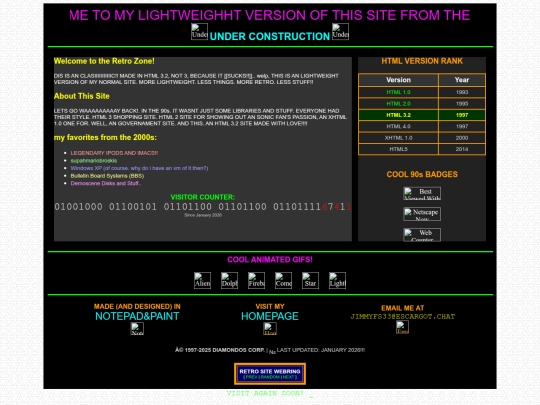Click the Windows XP list item
The width and height of the screenshot is (540, 405).
tap(139, 168)
